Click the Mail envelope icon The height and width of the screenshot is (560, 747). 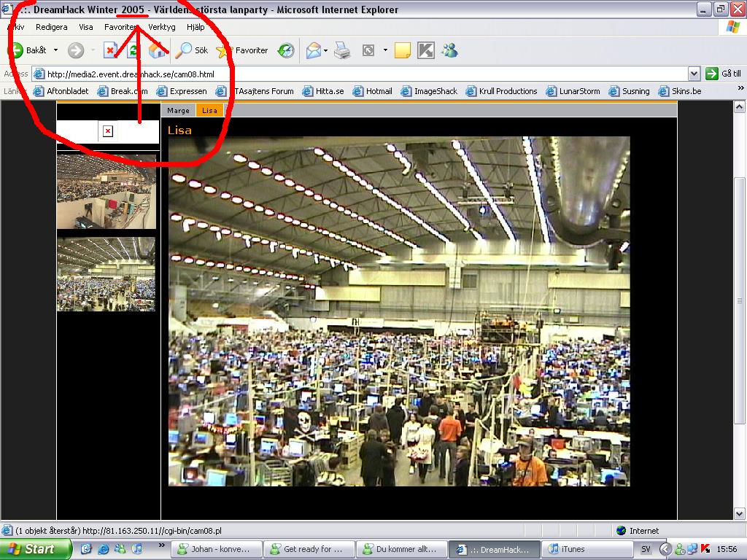coord(313,50)
